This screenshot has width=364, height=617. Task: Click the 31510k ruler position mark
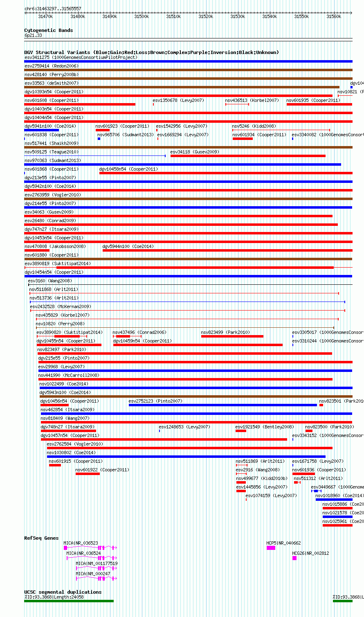173,16
